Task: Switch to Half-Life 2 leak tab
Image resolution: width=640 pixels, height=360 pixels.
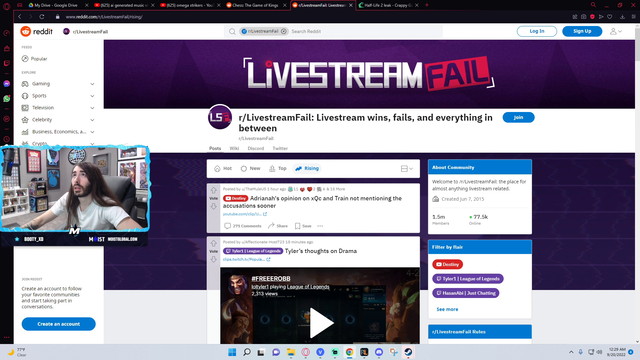Action: pos(388,5)
